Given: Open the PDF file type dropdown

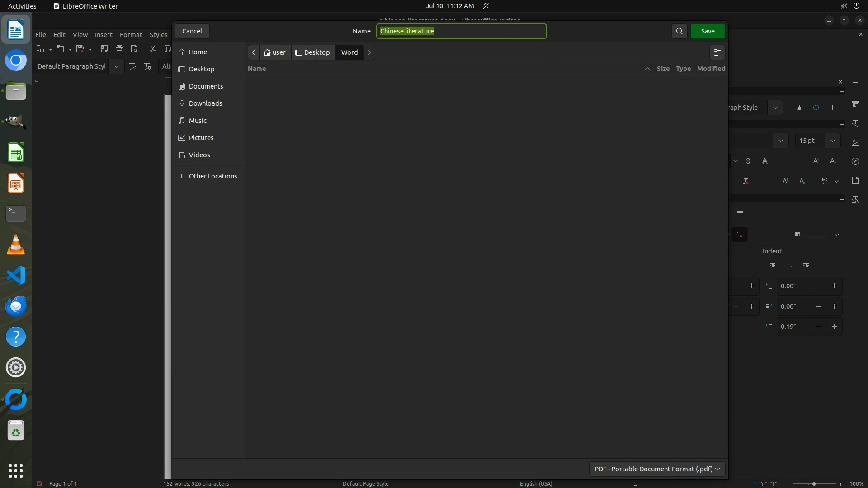Looking at the screenshot, I should pos(657,469).
